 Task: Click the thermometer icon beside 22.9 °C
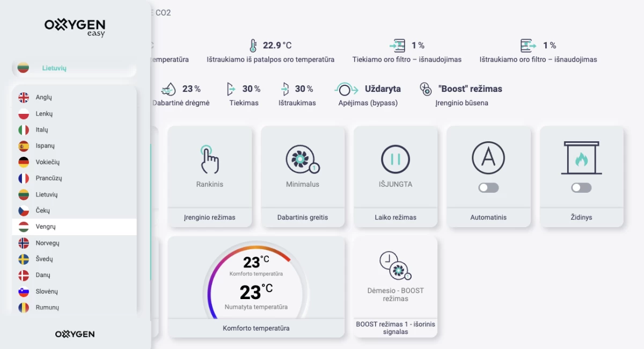point(253,46)
